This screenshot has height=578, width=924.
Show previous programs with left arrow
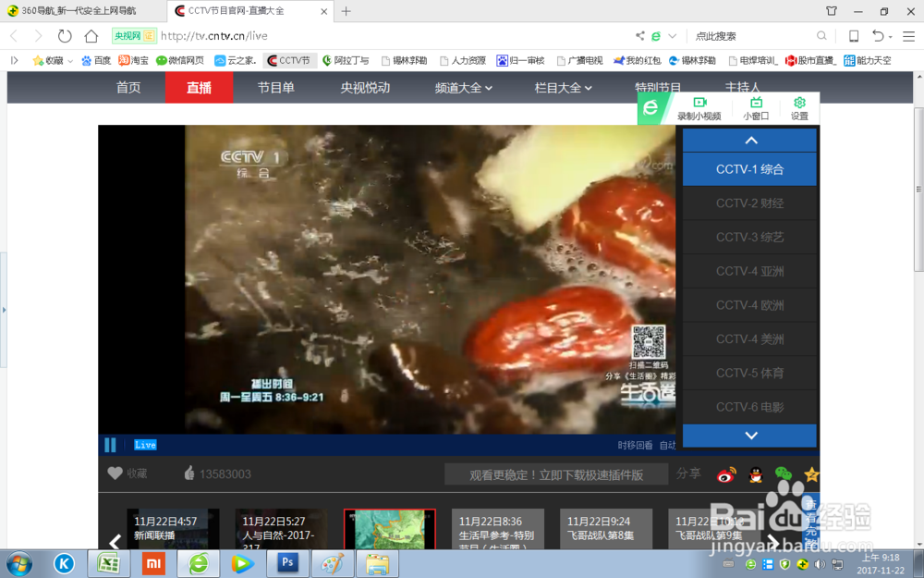tap(115, 541)
